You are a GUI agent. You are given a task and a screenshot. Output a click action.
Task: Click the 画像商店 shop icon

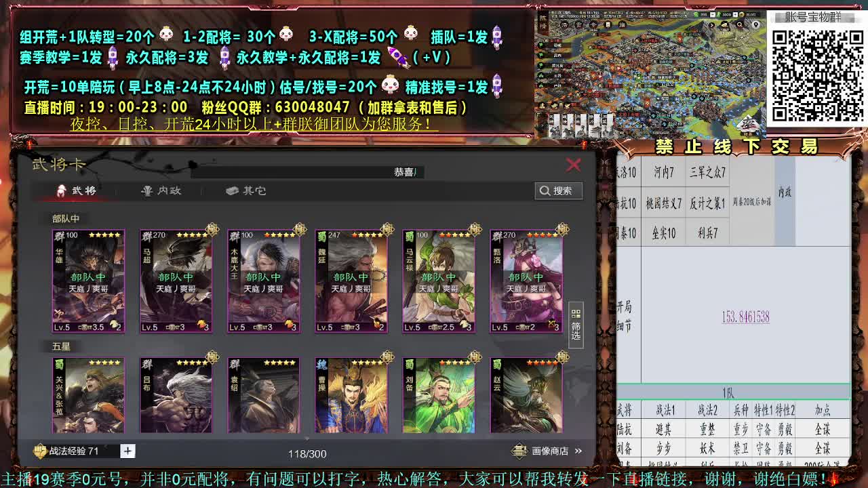[519, 451]
